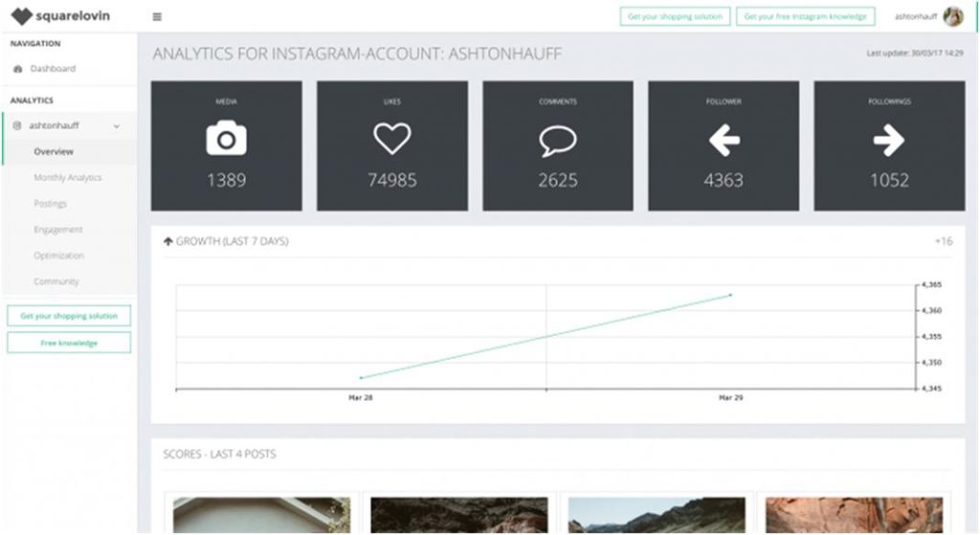The height and width of the screenshot is (535, 980).
Task: Click the Followings right arrow icon
Action: tap(889, 140)
